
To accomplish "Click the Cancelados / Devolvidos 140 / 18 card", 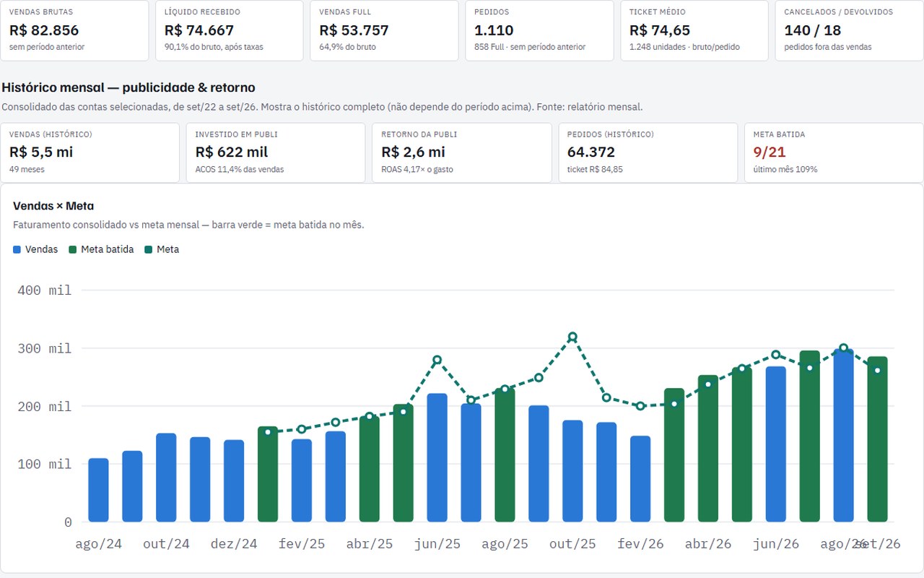I will pyautogui.click(x=850, y=30).
